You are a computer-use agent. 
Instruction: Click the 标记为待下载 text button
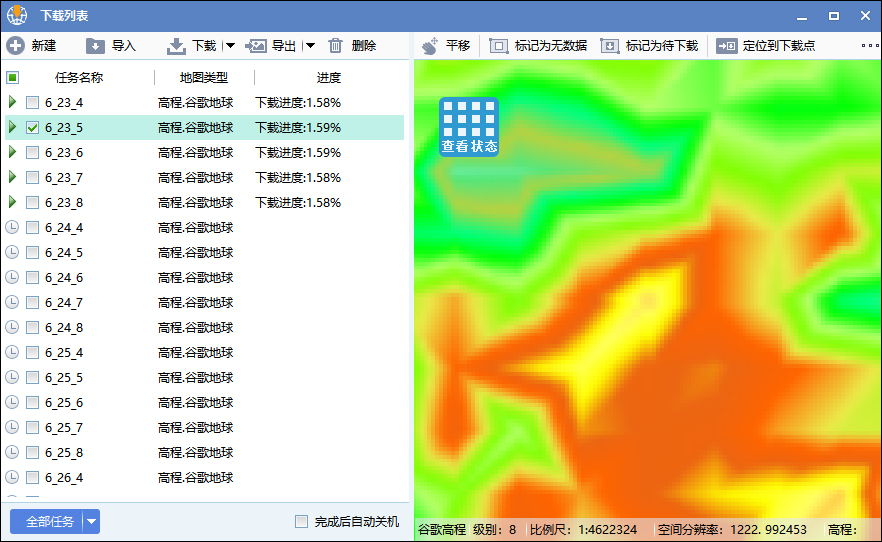pyautogui.click(x=662, y=46)
